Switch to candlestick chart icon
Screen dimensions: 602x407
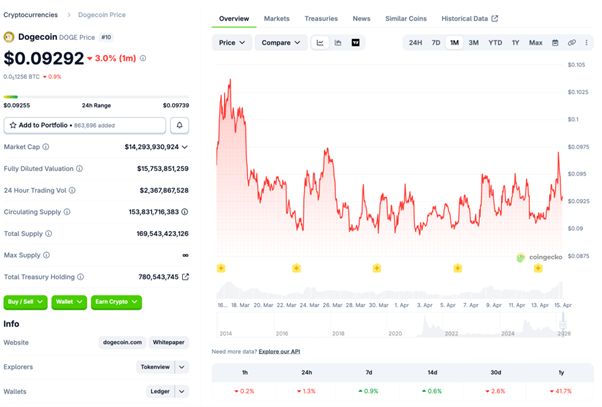click(x=338, y=43)
